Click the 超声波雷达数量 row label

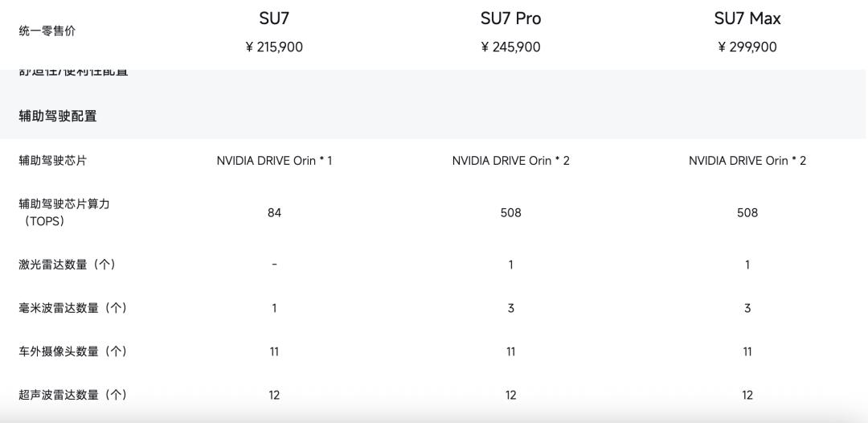point(73,395)
